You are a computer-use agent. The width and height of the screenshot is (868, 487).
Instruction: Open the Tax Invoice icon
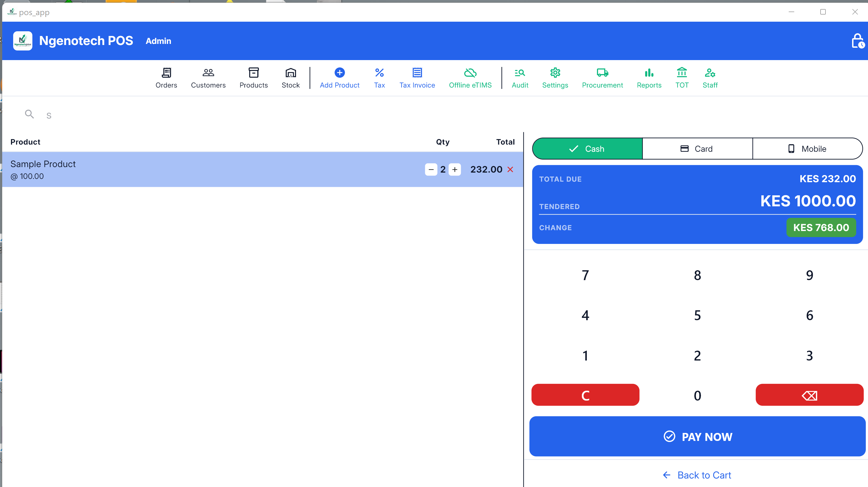pos(417,72)
